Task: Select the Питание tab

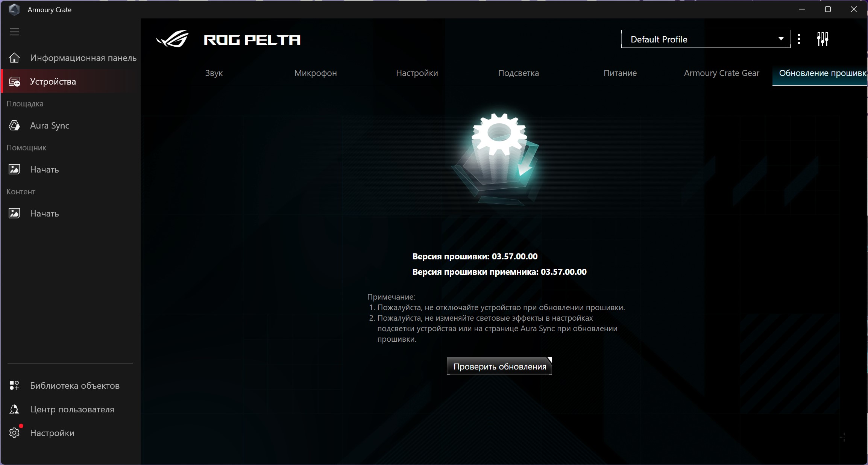Action: click(x=620, y=73)
